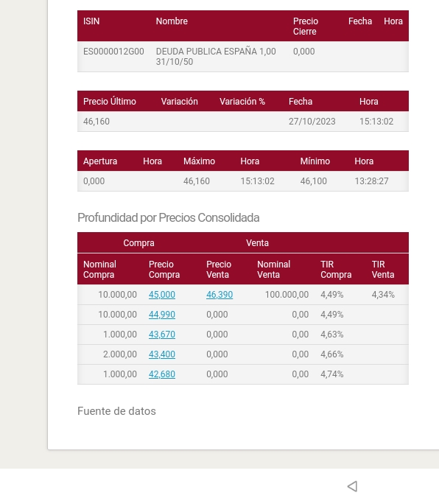
Task: Click the TIR Venta column header
Action: 383,270
